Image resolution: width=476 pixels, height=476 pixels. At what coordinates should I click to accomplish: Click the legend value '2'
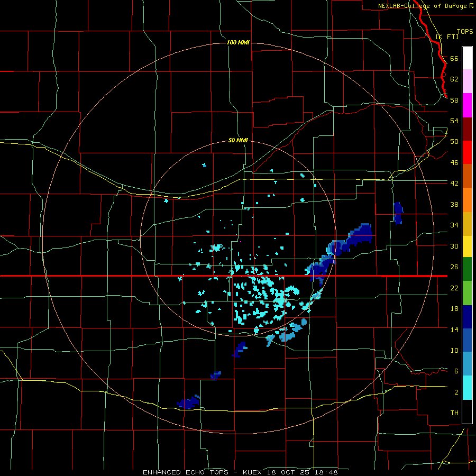click(x=456, y=392)
